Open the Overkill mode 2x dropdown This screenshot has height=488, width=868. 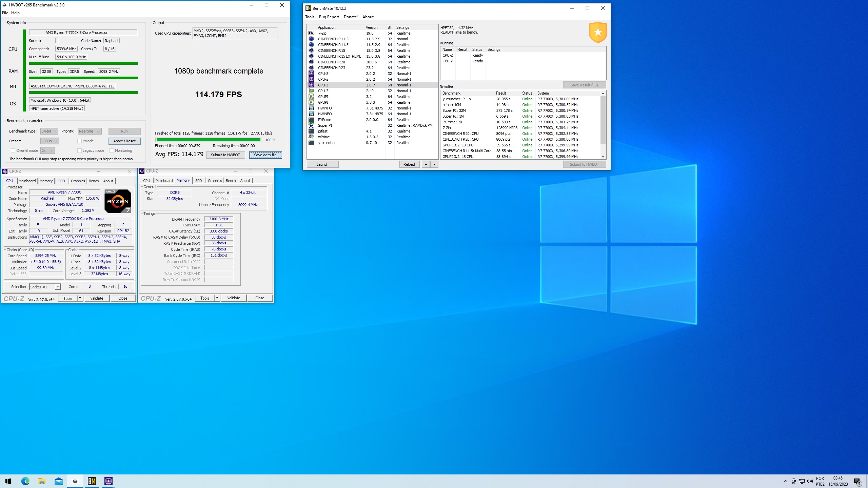[x=47, y=150]
